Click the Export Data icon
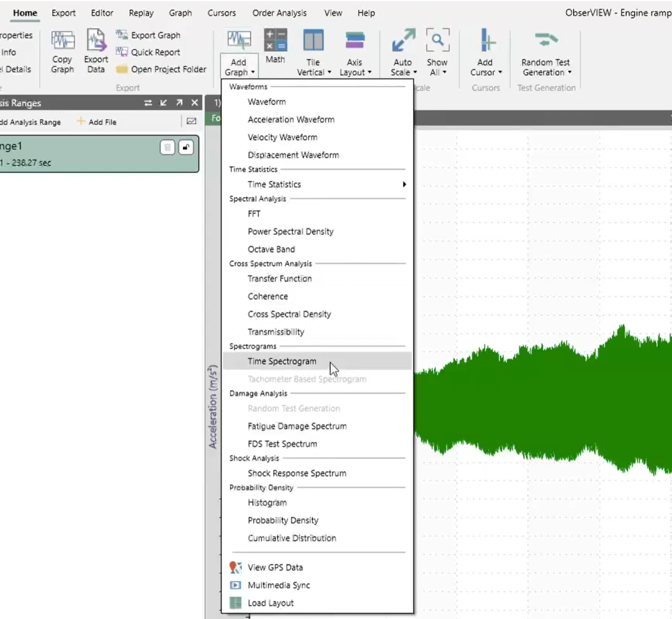672x619 pixels. click(96, 40)
